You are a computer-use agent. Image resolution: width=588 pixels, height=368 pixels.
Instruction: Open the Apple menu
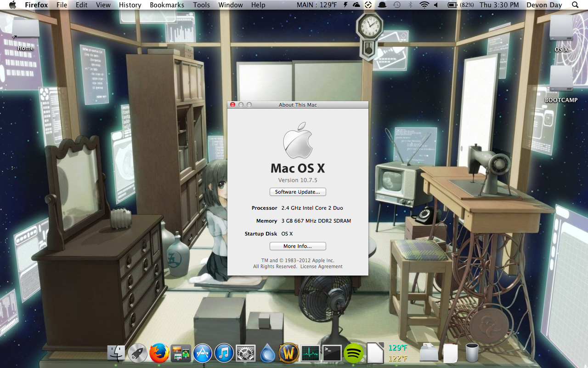tap(13, 5)
